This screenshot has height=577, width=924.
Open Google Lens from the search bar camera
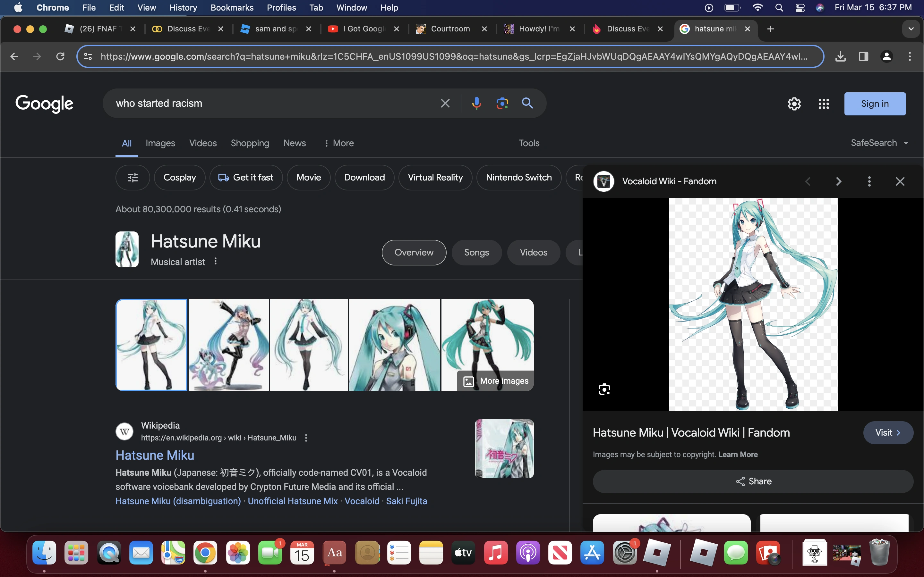pyautogui.click(x=501, y=103)
